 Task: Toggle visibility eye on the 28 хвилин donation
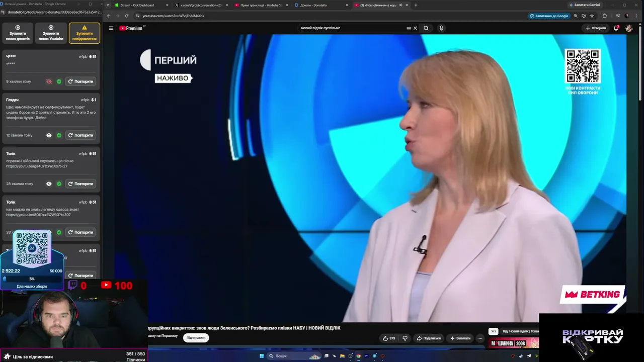click(49, 184)
